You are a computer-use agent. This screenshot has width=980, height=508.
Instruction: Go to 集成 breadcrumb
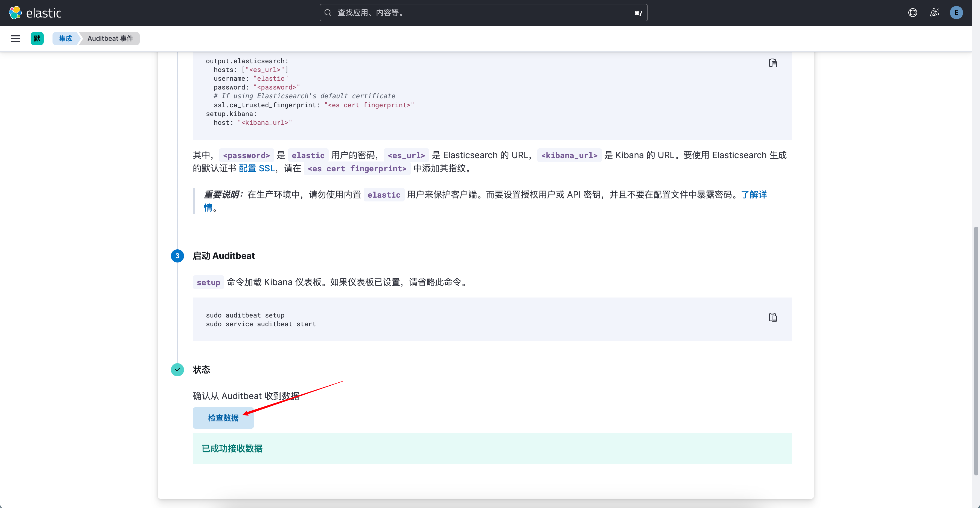click(x=65, y=39)
